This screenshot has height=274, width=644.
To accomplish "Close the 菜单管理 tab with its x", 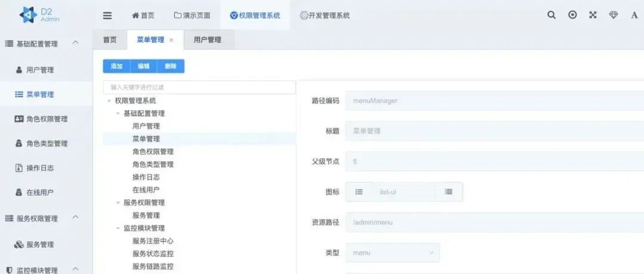I will click(171, 40).
